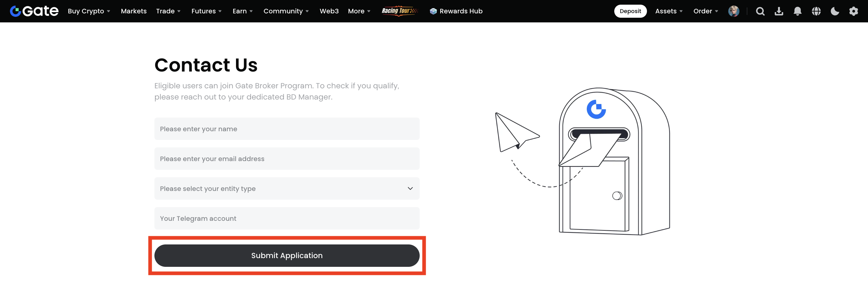Open the language globe icon

click(x=816, y=11)
